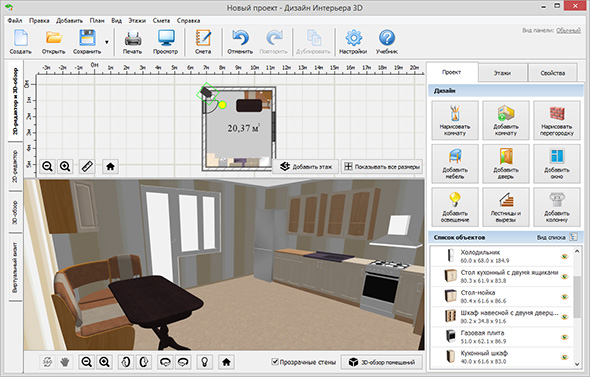Click Добавить окно button
Viewport: 590px width, 377px height.
pos(557,164)
